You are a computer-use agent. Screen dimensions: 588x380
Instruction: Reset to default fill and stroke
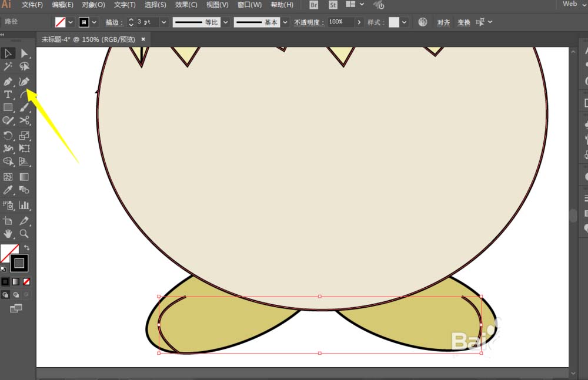pyautogui.click(x=4, y=268)
